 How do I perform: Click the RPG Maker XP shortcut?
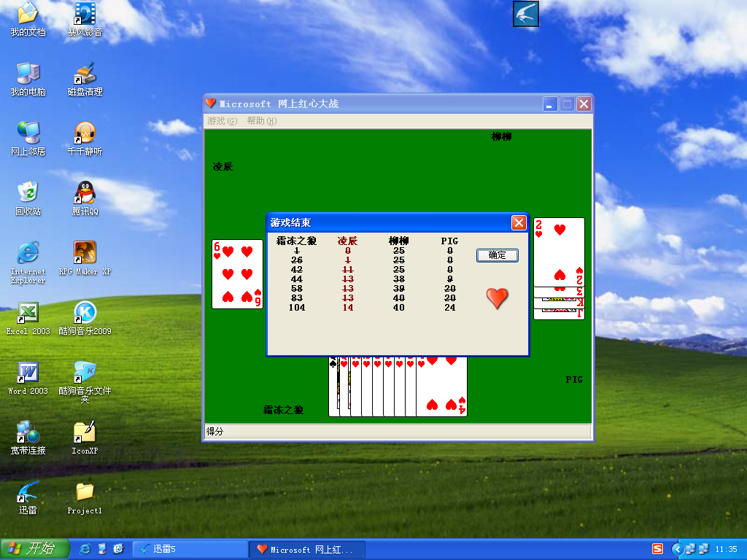point(85,259)
